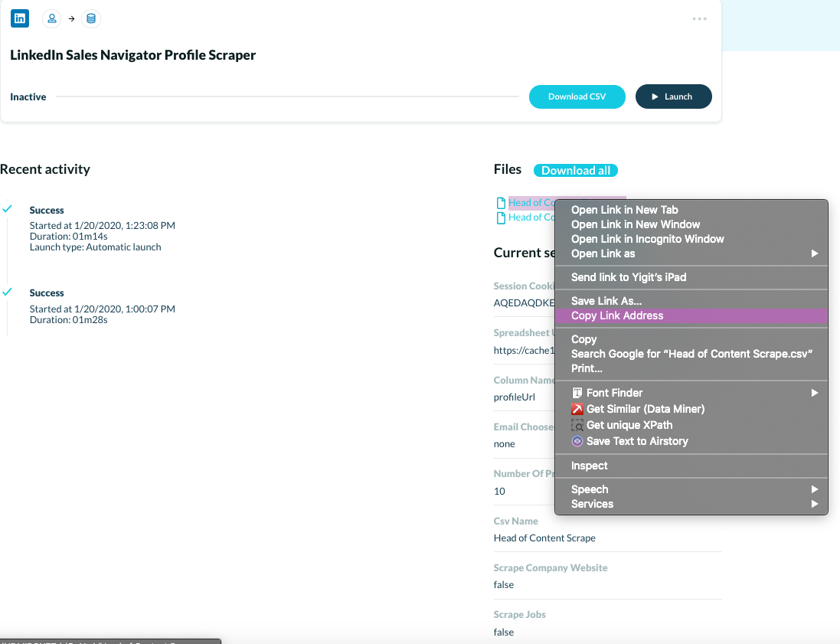
Task: Select Save Text to Airstory entry
Action: point(691,442)
